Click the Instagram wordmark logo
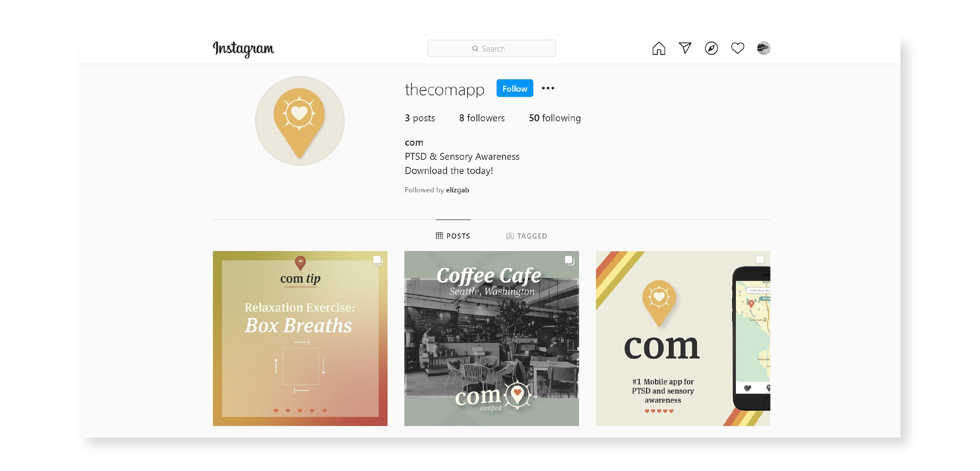 pyautogui.click(x=243, y=49)
